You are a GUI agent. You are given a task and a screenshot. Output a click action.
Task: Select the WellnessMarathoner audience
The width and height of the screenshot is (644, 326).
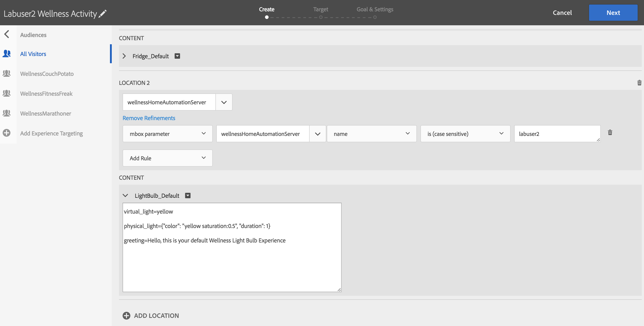point(46,113)
